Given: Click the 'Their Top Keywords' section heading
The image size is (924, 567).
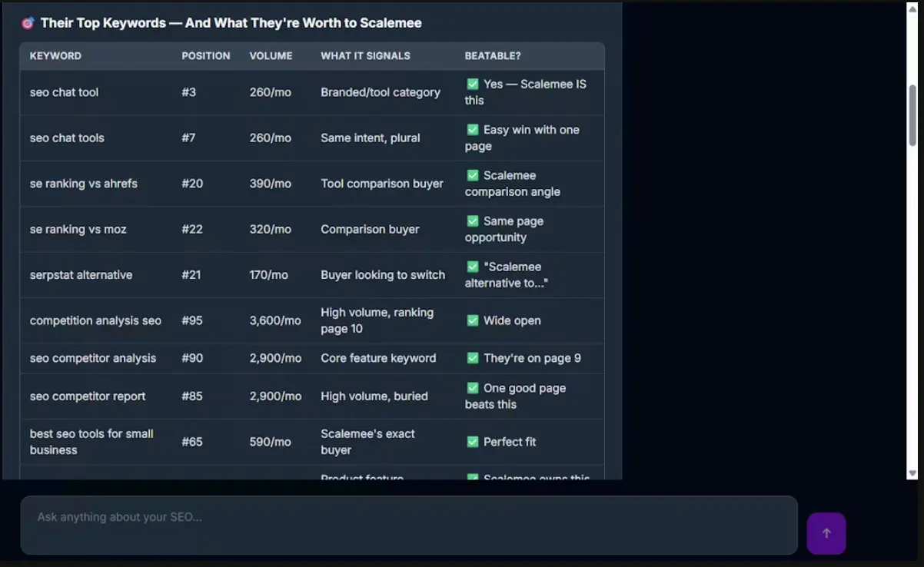Looking at the screenshot, I should pos(231,23).
